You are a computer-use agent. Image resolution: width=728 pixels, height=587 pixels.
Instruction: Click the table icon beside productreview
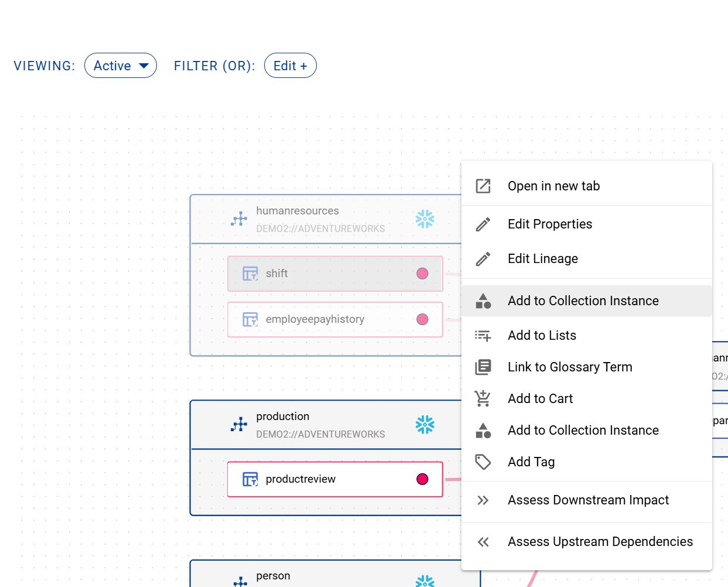pyautogui.click(x=250, y=479)
